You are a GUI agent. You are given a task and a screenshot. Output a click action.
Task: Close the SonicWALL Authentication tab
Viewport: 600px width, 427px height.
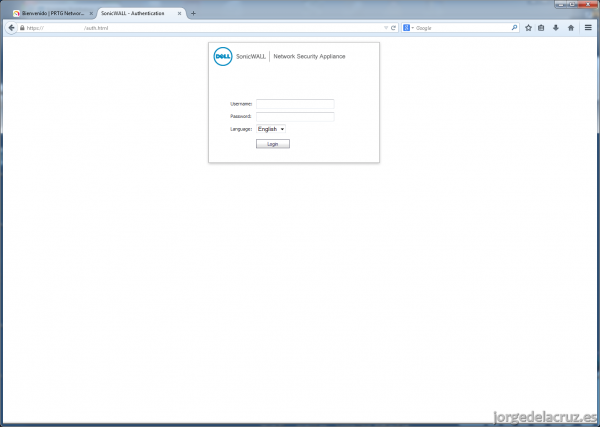[179, 13]
